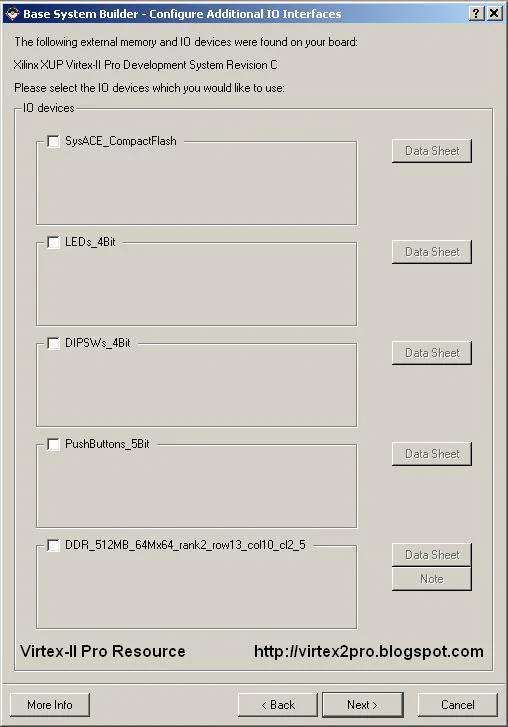Check the LEDs_4Bit device option

point(53,242)
